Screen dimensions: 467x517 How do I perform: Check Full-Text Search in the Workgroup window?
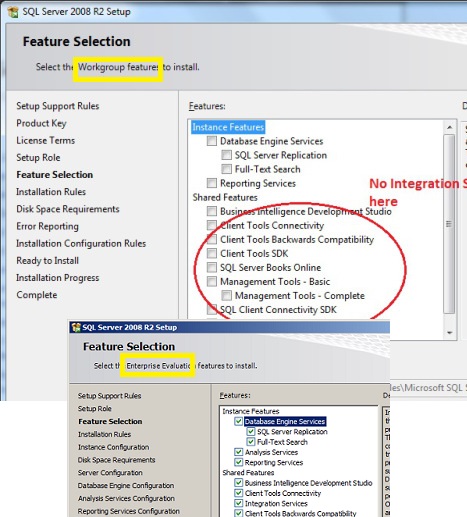tap(226, 169)
